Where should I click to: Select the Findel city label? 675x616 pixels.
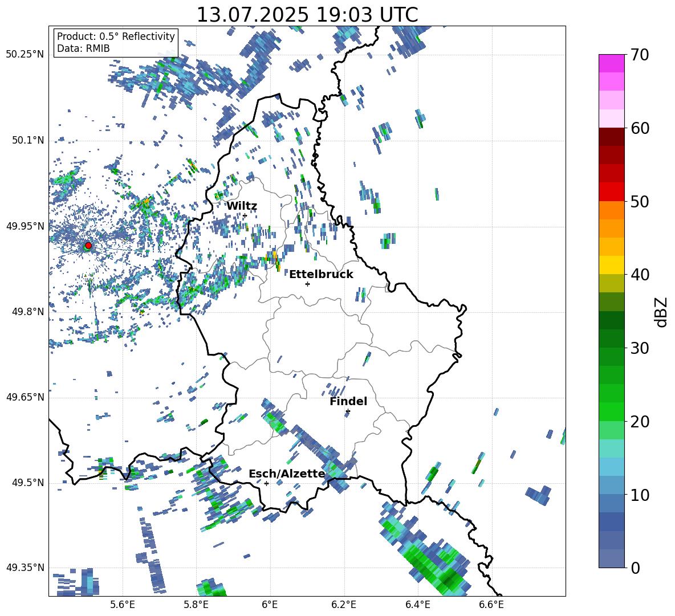348,401
